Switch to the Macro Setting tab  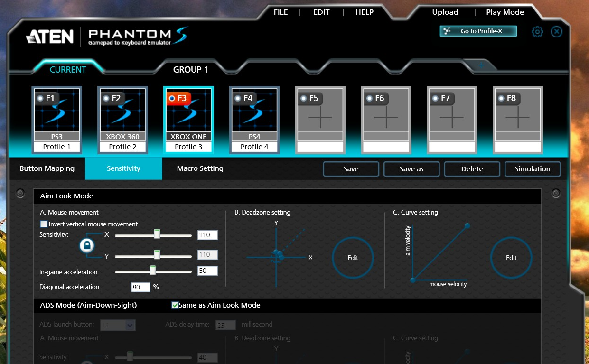[200, 168]
